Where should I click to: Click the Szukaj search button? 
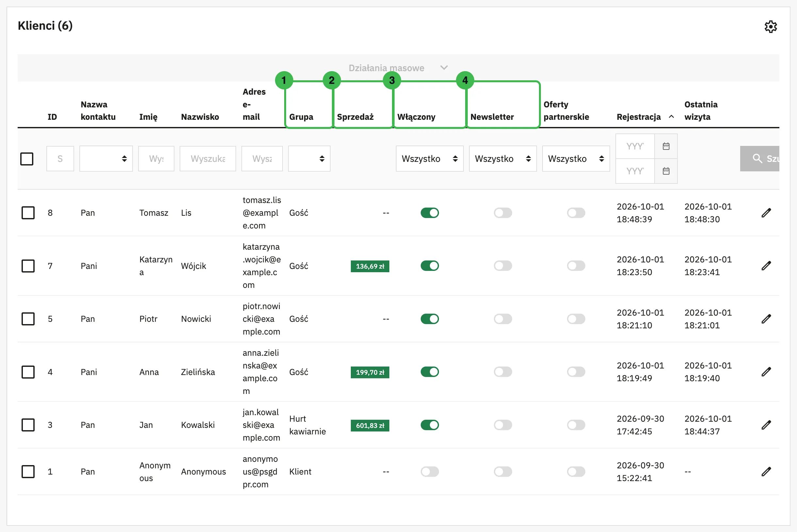tap(760, 158)
